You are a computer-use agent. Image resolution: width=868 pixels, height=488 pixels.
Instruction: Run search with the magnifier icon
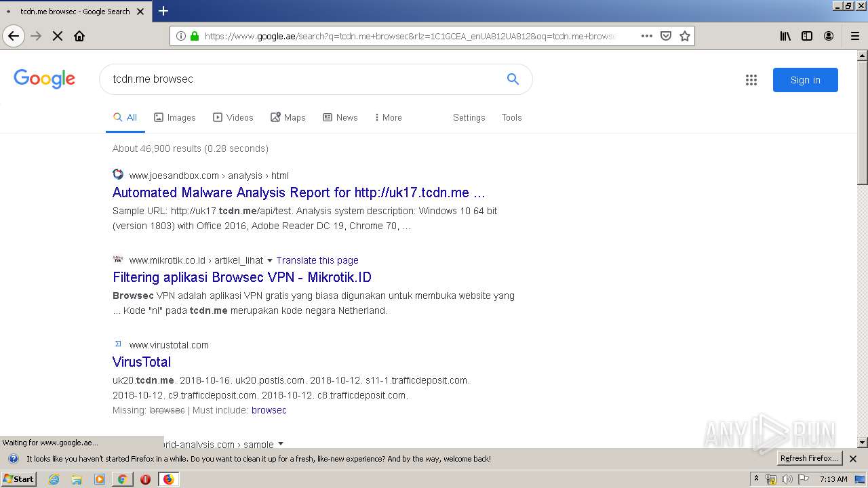coord(513,79)
